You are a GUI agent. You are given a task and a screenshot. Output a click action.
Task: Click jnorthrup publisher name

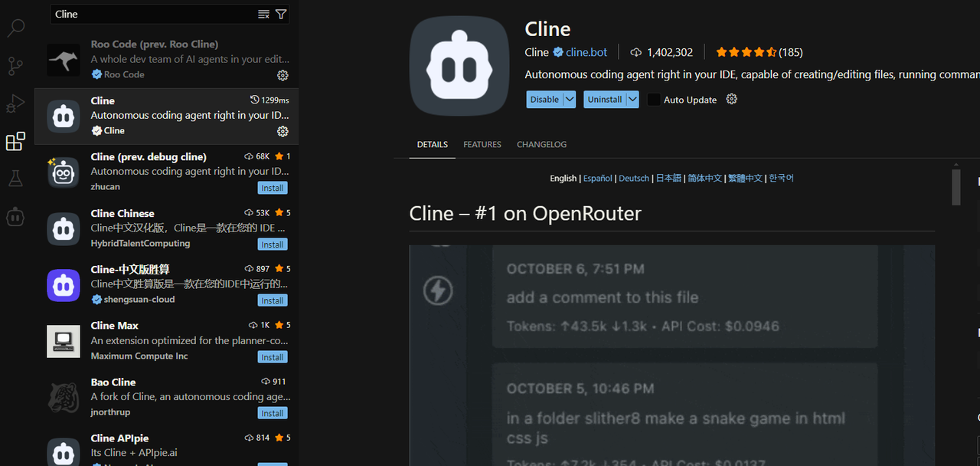[x=110, y=412]
